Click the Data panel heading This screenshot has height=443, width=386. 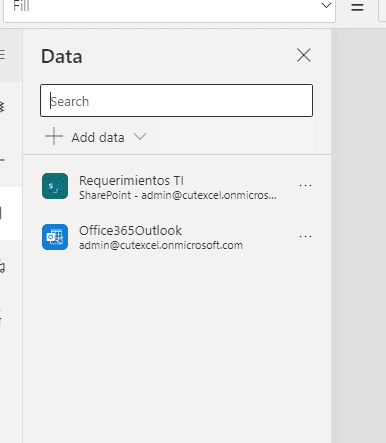(x=62, y=56)
